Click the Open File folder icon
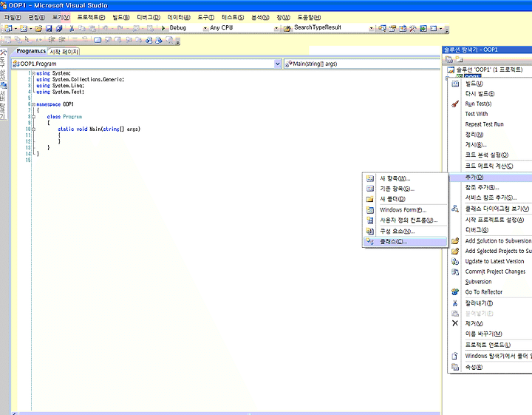 38,29
